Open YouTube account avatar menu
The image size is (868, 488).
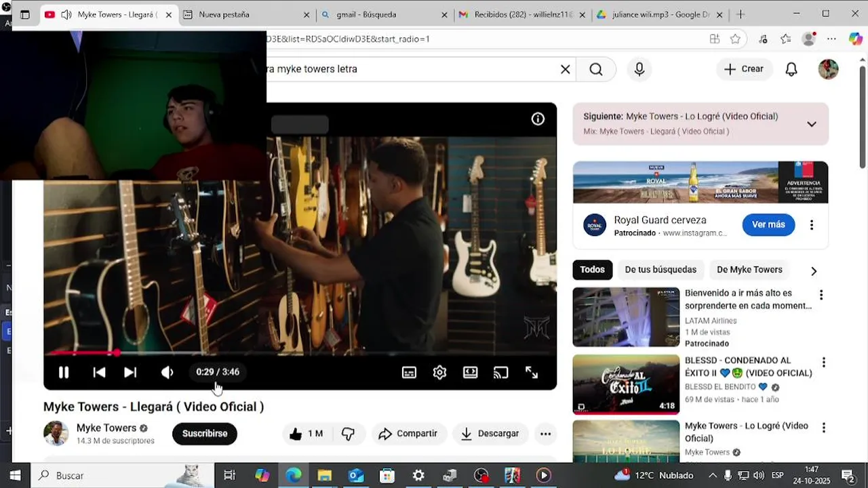coord(828,69)
